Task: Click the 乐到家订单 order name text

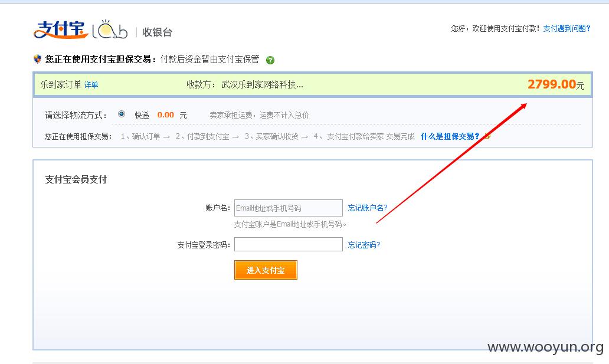Action: (61, 85)
